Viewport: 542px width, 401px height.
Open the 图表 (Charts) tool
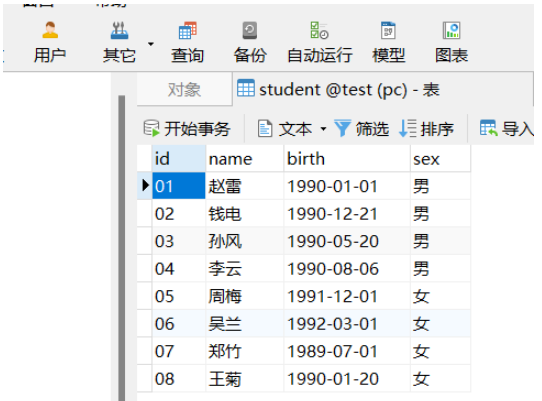(x=451, y=42)
